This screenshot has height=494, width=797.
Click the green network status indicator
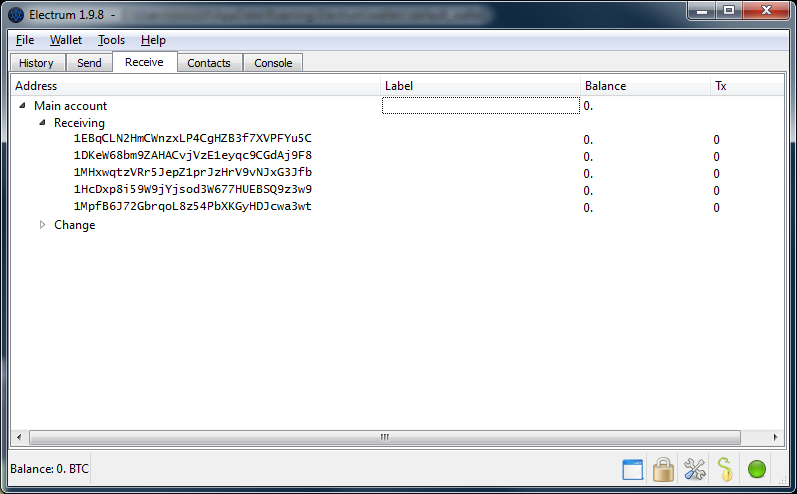(x=756, y=469)
